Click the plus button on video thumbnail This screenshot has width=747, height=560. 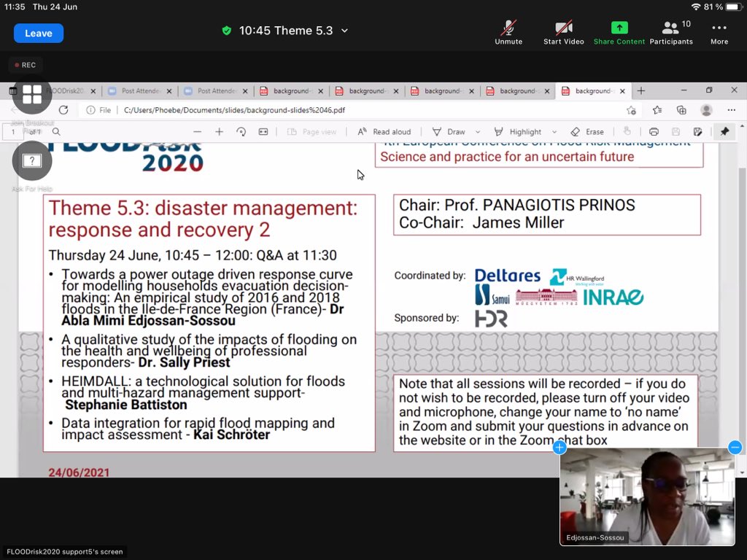pyautogui.click(x=560, y=448)
